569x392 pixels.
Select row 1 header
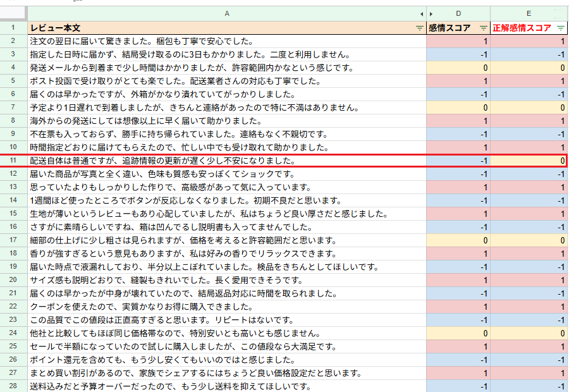(13, 28)
